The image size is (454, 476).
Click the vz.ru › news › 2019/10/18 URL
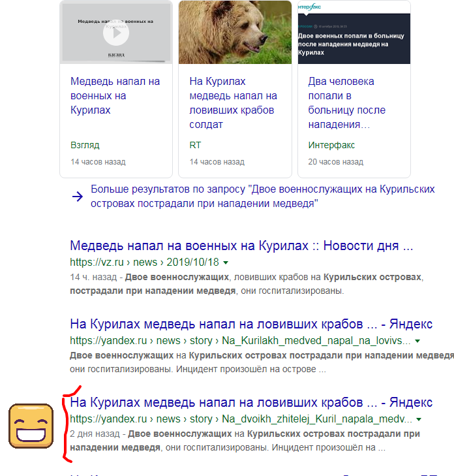coord(144,262)
